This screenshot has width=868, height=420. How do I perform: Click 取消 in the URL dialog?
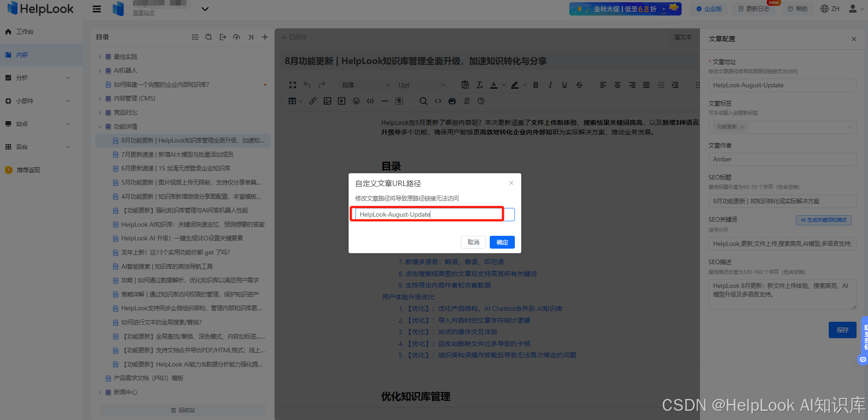(x=473, y=242)
